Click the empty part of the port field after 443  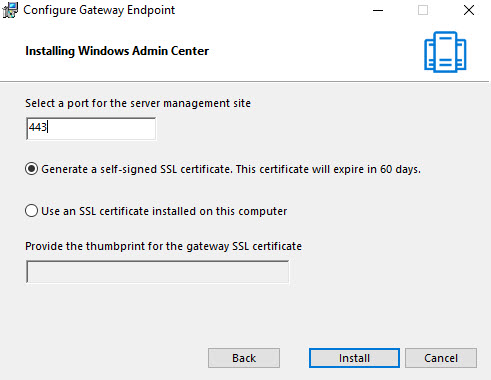click(x=102, y=129)
